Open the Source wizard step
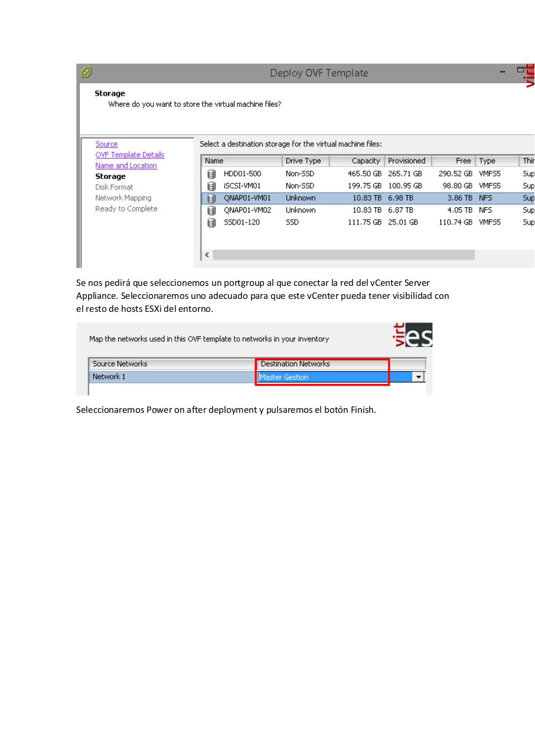Image resolution: width=535 pixels, height=756 pixels. click(107, 144)
